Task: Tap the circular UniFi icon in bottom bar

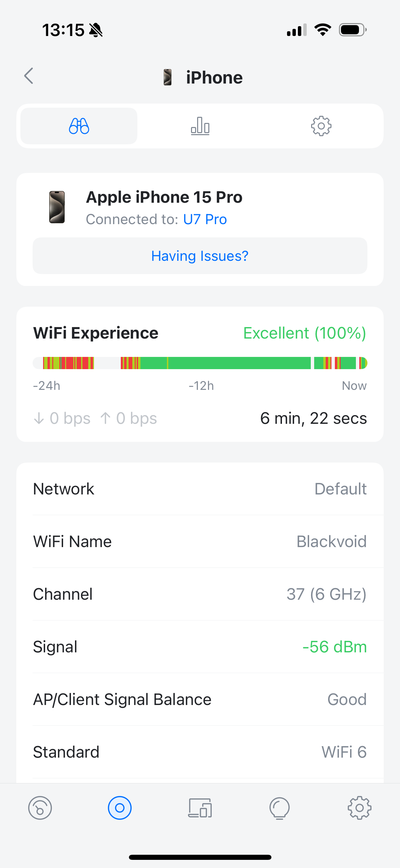Action: coord(120,808)
